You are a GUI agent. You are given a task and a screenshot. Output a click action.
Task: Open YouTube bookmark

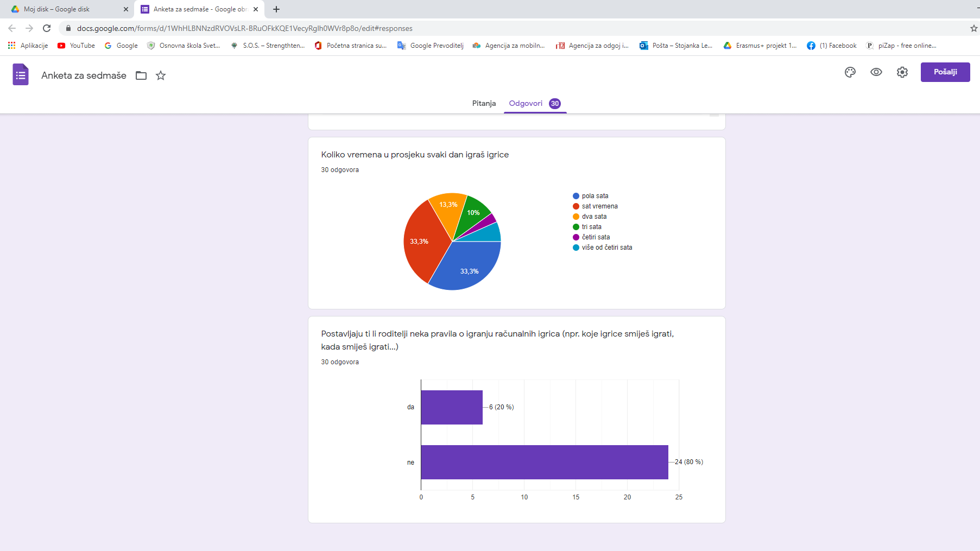(x=76, y=46)
